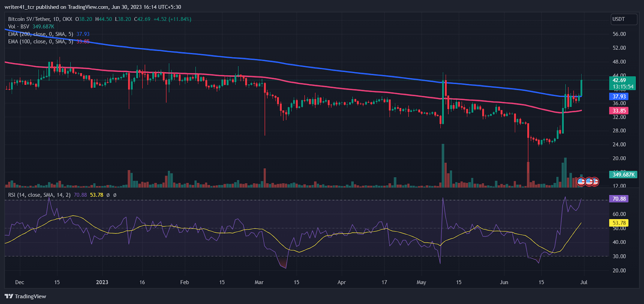Select the EMA 200 indicator legend
Viewport: 644px width, 304px height.
pos(41,34)
